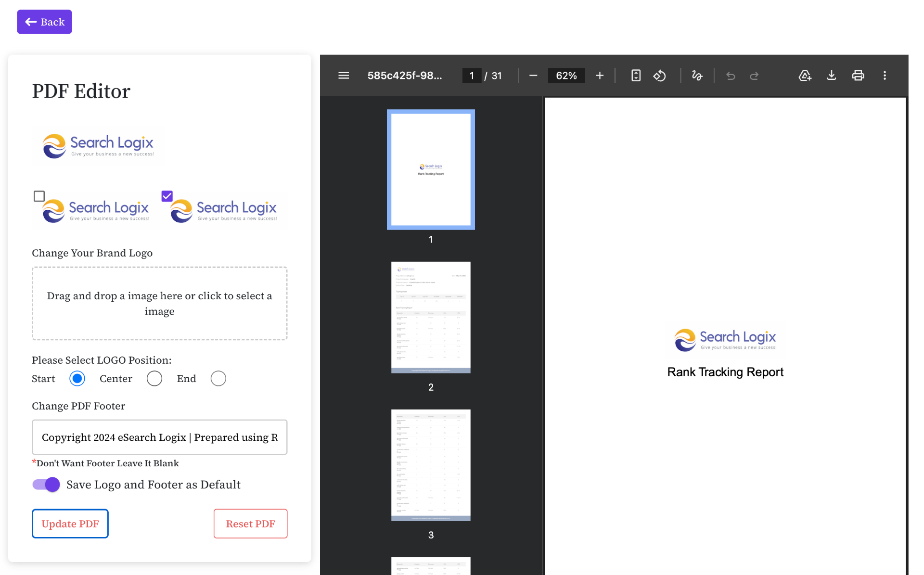Screen dimensions: 924x575
Task: Click the drag and drop image upload area
Action: click(x=160, y=304)
